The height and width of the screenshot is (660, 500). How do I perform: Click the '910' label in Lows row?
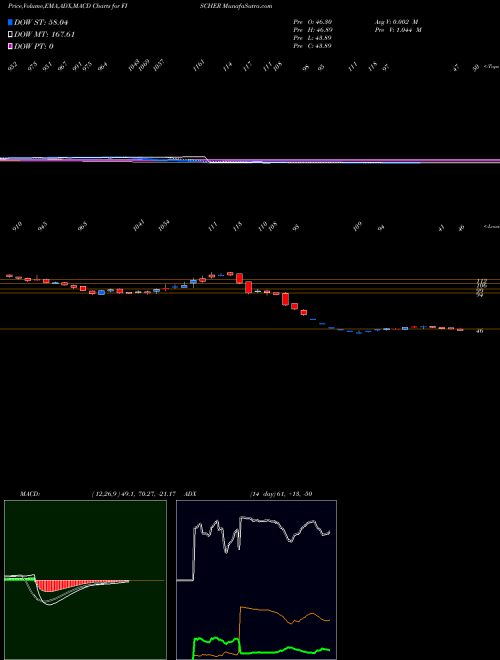pyautogui.click(x=17, y=227)
